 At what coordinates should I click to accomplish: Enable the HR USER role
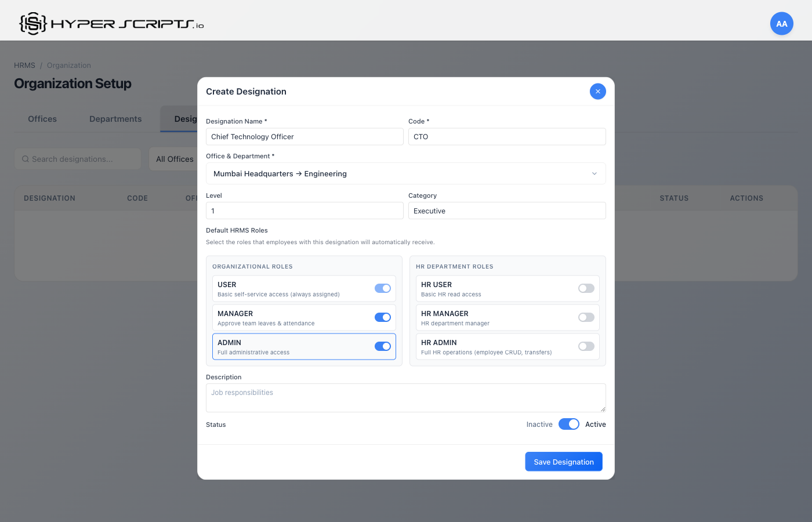586,288
